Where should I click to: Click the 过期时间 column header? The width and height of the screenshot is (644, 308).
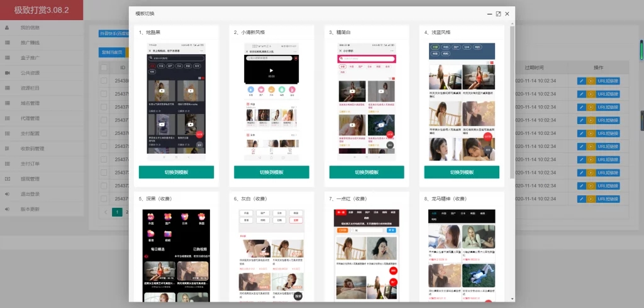pyautogui.click(x=534, y=67)
